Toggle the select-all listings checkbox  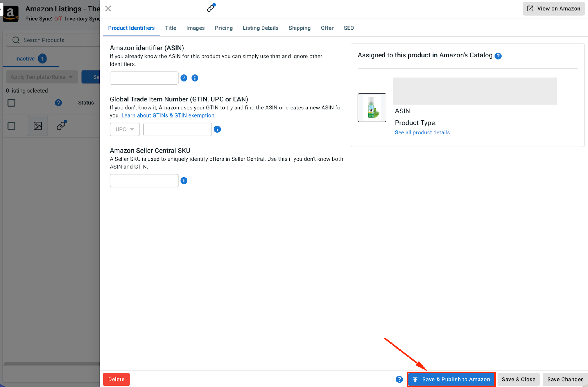11,103
